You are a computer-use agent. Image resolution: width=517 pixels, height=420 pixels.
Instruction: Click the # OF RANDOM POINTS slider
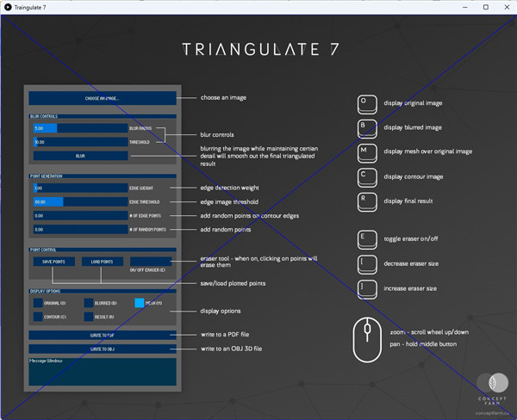click(80, 230)
